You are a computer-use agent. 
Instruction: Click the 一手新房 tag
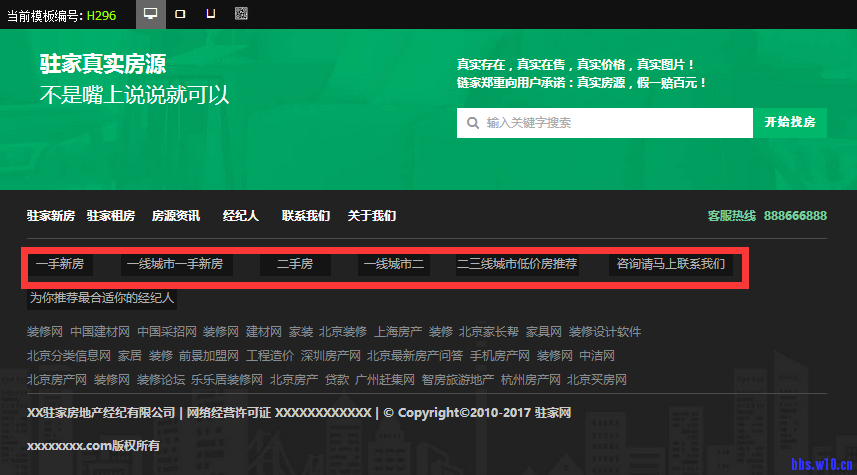(x=59, y=265)
